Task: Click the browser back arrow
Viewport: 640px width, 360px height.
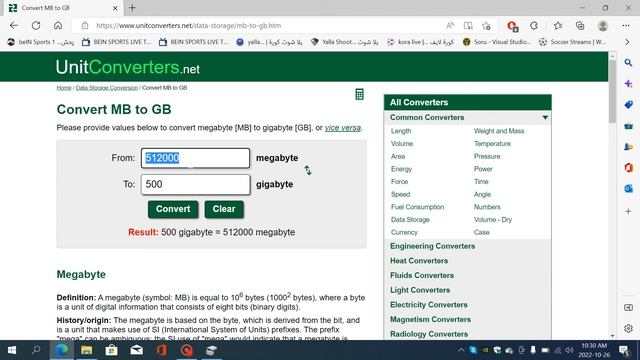Action: [14, 25]
